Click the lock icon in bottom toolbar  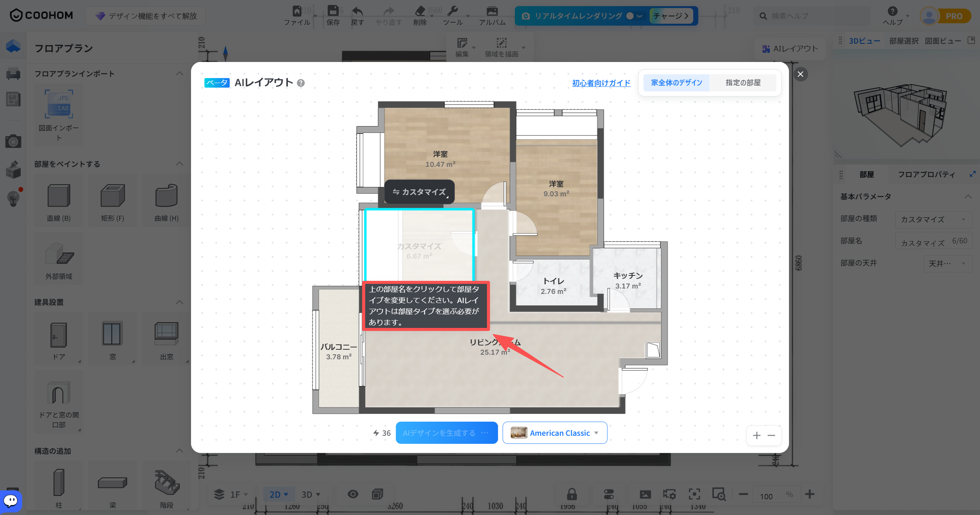(572, 494)
